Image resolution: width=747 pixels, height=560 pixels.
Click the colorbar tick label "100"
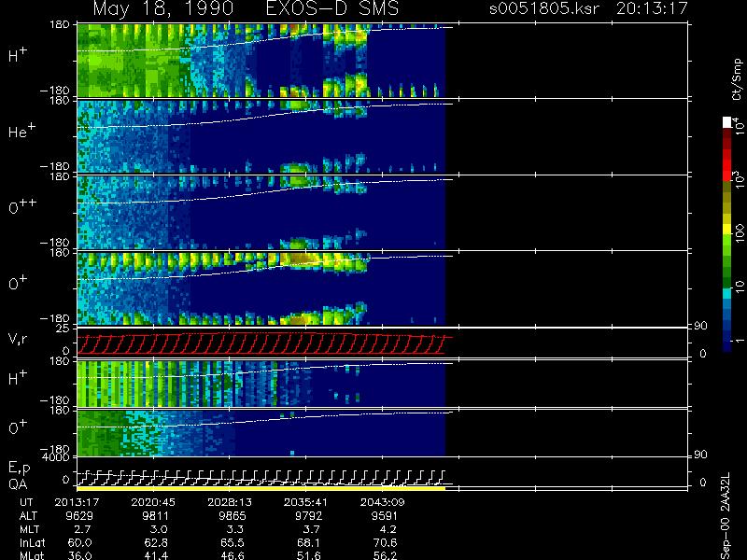pos(739,234)
